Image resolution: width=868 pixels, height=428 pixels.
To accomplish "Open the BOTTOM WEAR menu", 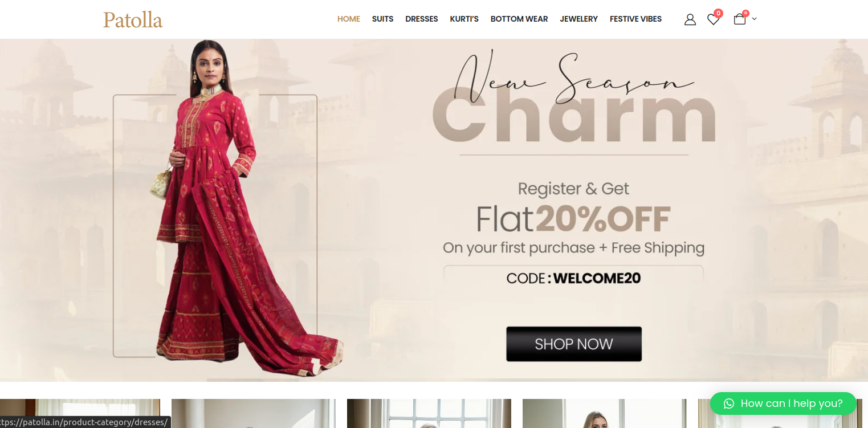I will 519,19.
